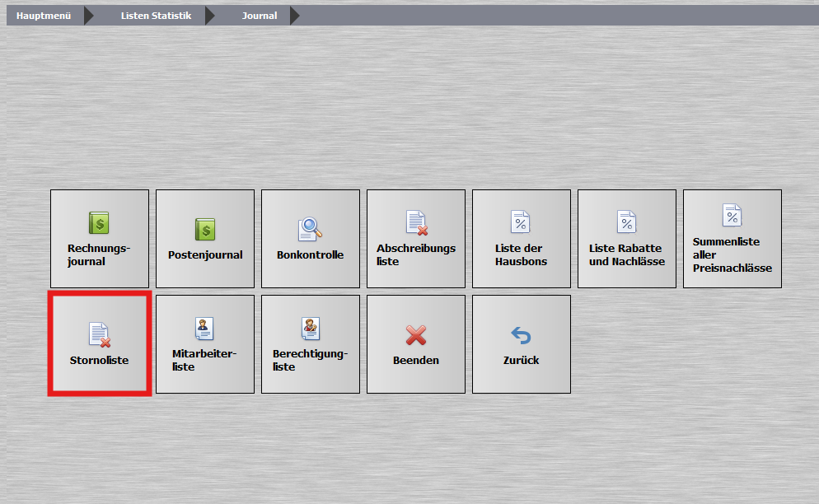Show the Mitarbeiterliste
Viewport: 819px width, 504px height.
[x=204, y=344]
